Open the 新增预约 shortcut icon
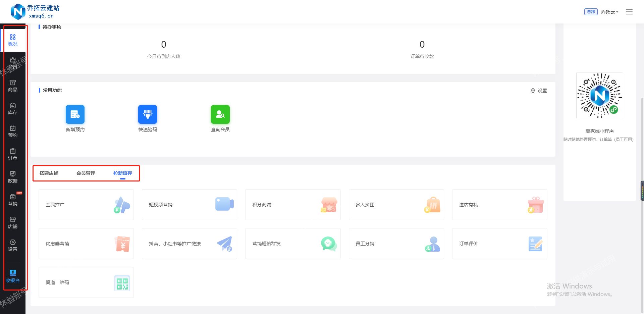This screenshot has height=314, width=644. point(75,114)
